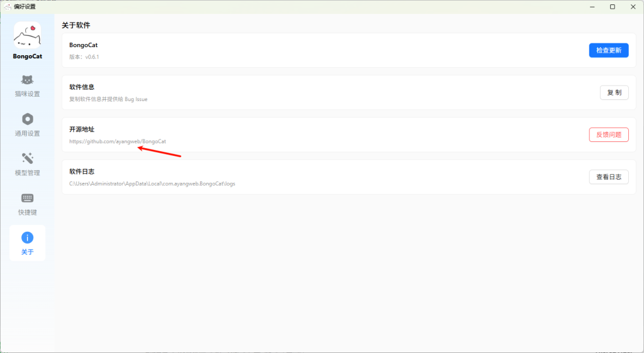The width and height of the screenshot is (644, 353).
Task: Click the 关于软件 page heading
Action: (x=76, y=25)
